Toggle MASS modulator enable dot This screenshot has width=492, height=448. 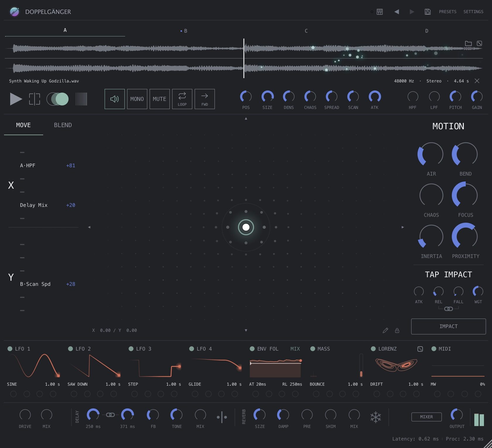312,349
